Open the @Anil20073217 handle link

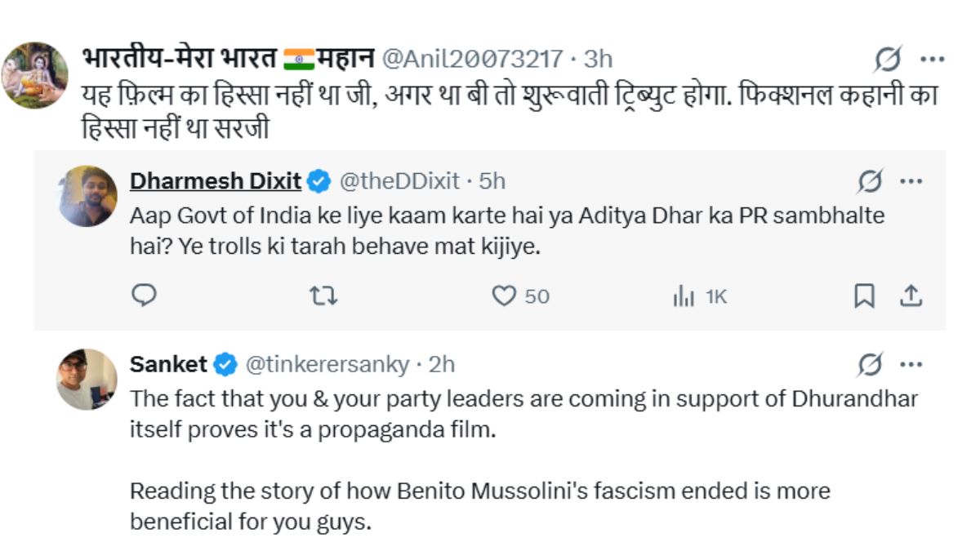pyautogui.click(x=472, y=59)
